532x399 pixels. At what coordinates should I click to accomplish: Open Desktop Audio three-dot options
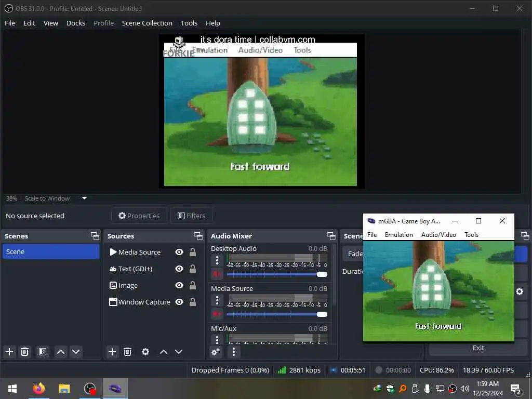click(217, 261)
